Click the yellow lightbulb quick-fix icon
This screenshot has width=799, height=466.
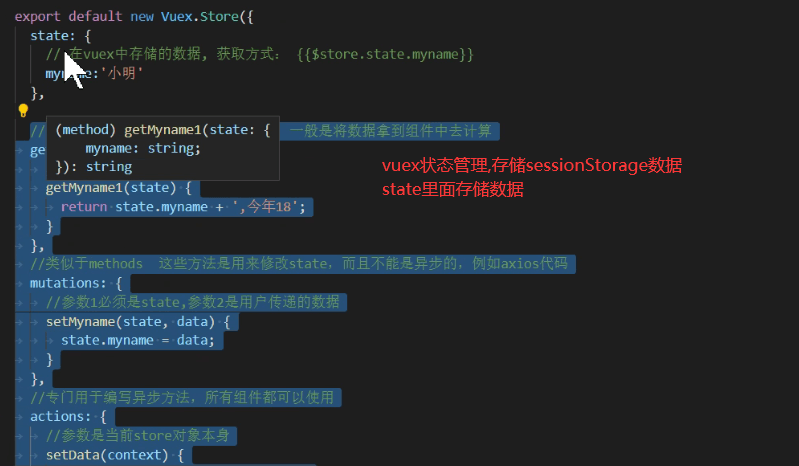(x=23, y=110)
